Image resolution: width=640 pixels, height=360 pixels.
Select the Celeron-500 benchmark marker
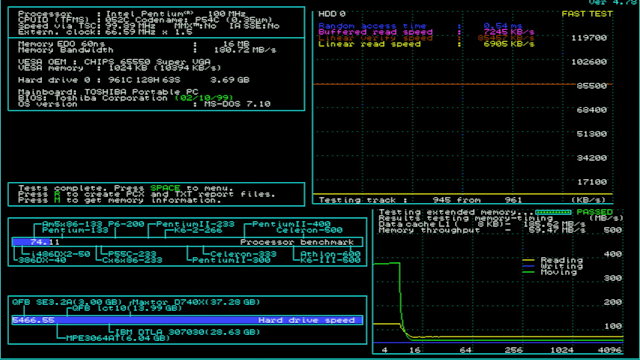point(309,230)
